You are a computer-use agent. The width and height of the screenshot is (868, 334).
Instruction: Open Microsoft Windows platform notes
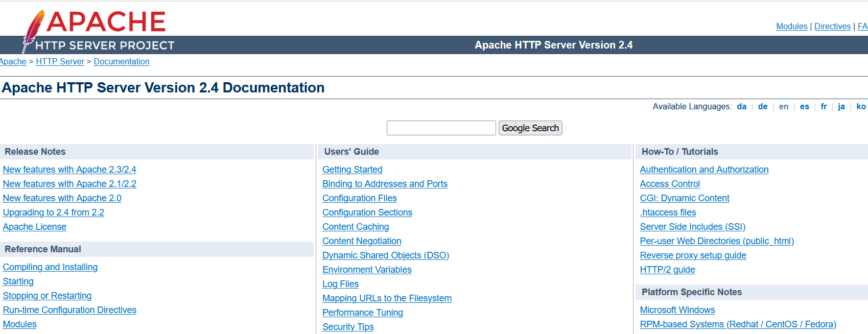tap(677, 310)
